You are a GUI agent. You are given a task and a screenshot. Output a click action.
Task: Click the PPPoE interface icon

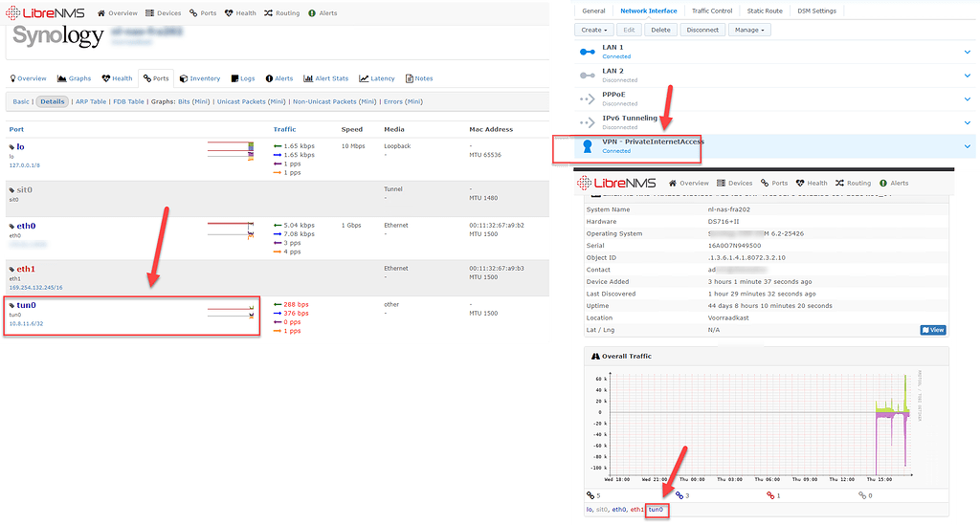[588, 99]
